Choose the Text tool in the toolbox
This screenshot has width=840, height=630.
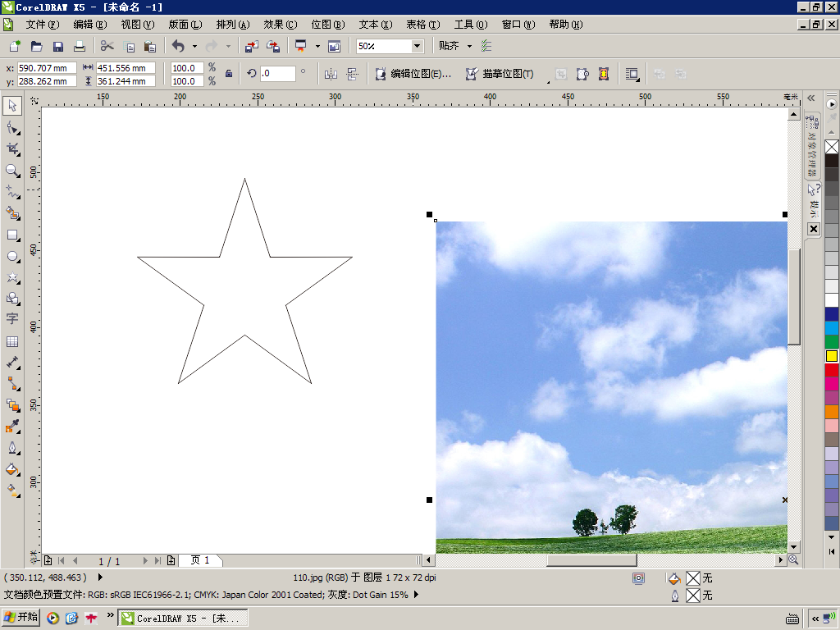[11, 319]
